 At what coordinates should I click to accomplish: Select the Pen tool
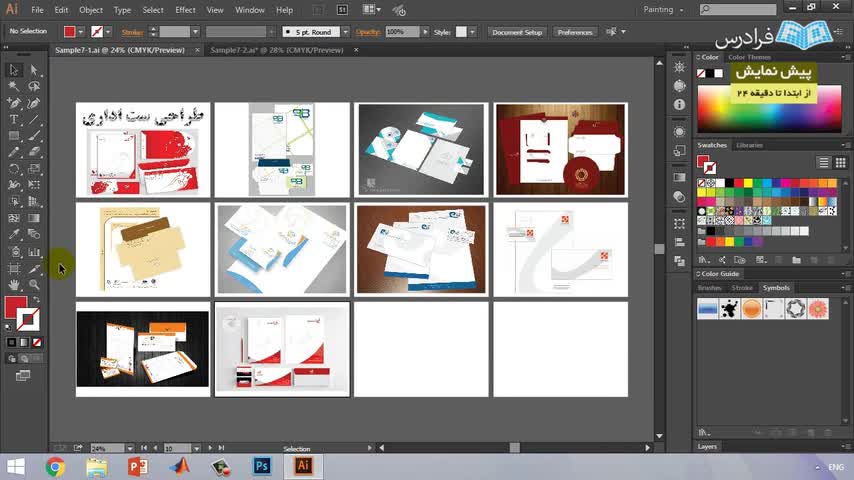coord(14,103)
